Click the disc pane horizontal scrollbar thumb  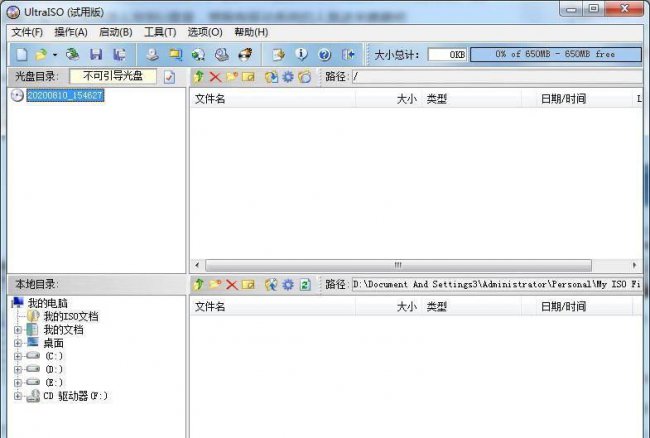(x=398, y=265)
